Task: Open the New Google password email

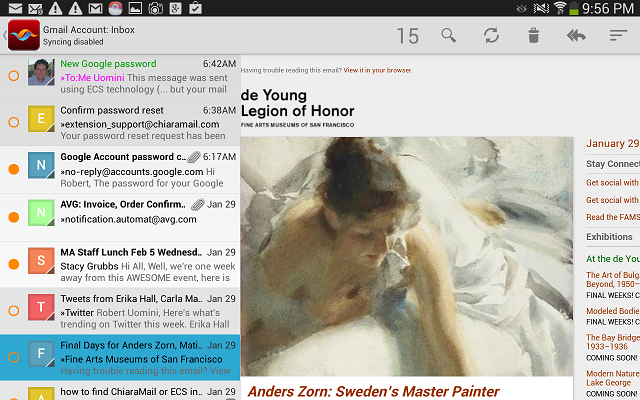Action: tap(120, 76)
